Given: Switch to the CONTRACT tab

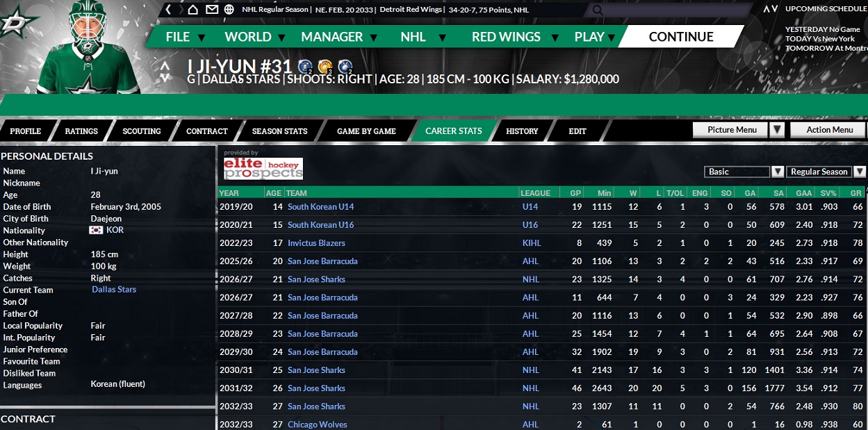Looking at the screenshot, I should (207, 131).
